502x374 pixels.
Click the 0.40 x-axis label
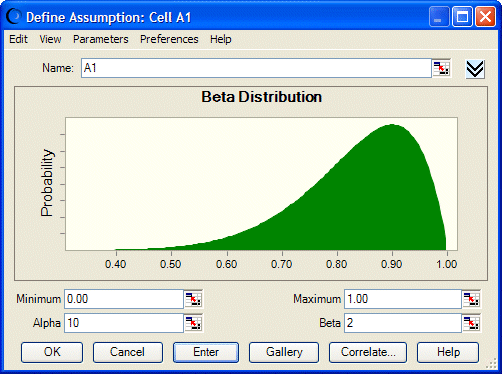click(x=116, y=264)
